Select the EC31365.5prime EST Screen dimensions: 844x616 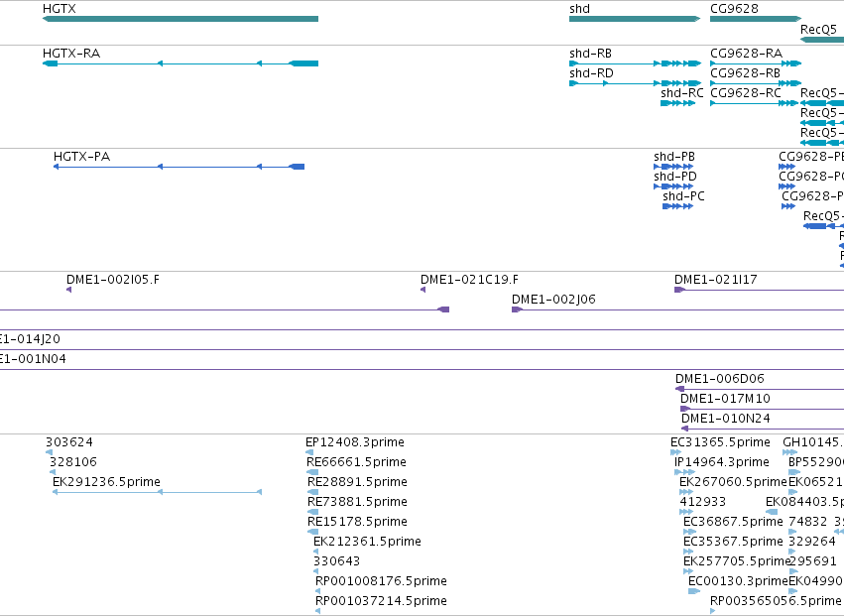click(x=676, y=452)
